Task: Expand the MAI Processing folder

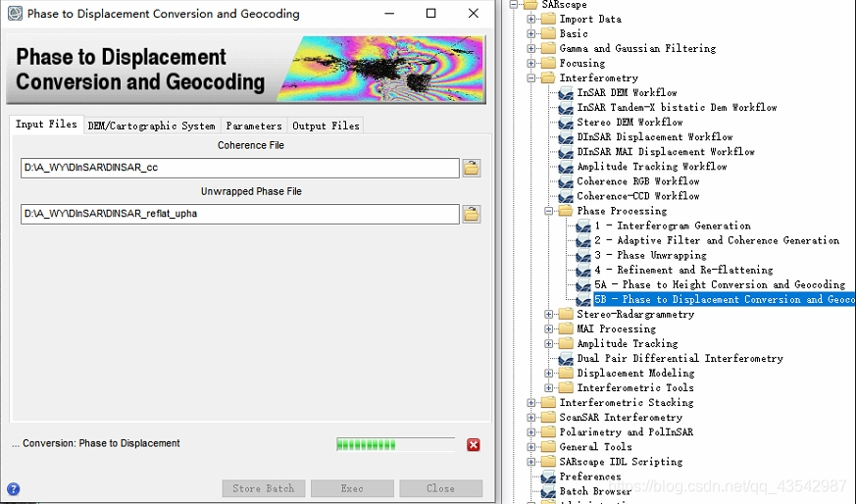Action: (x=548, y=328)
